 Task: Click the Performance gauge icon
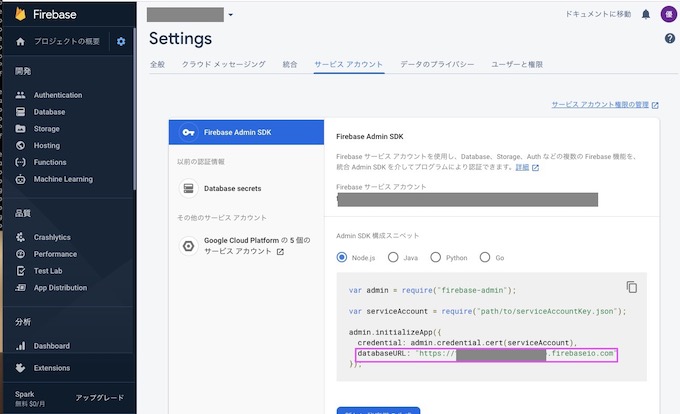(20, 254)
